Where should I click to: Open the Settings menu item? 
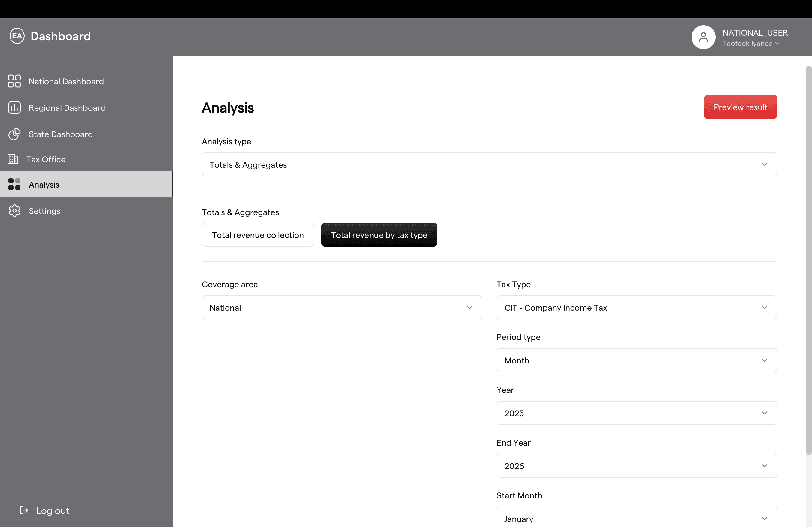click(44, 211)
